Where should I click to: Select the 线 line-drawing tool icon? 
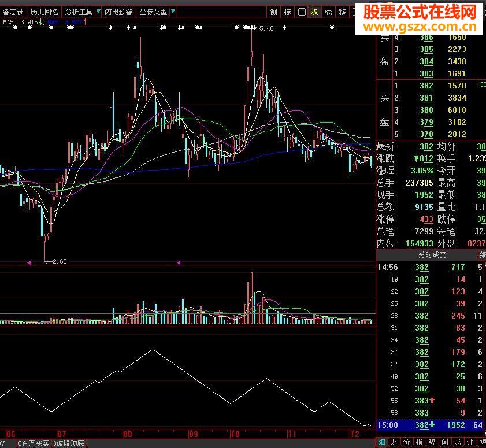tap(327, 12)
